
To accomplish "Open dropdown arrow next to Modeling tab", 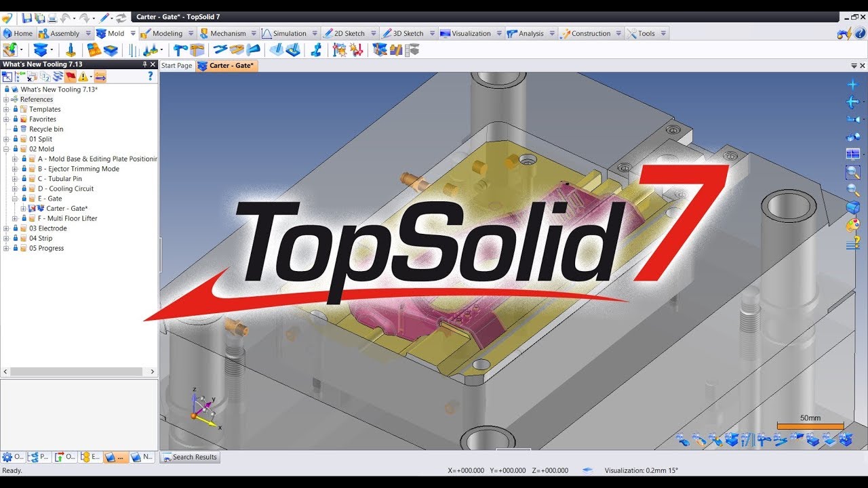I will (x=191, y=33).
